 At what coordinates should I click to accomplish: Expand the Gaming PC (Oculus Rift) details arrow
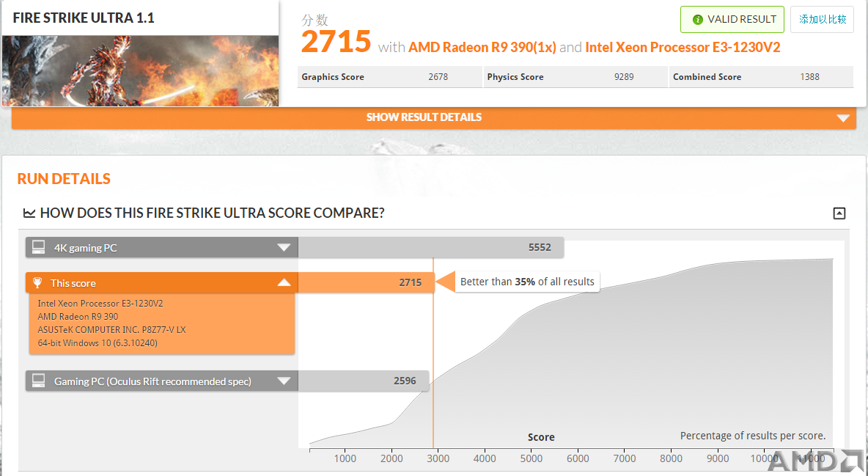tap(284, 381)
